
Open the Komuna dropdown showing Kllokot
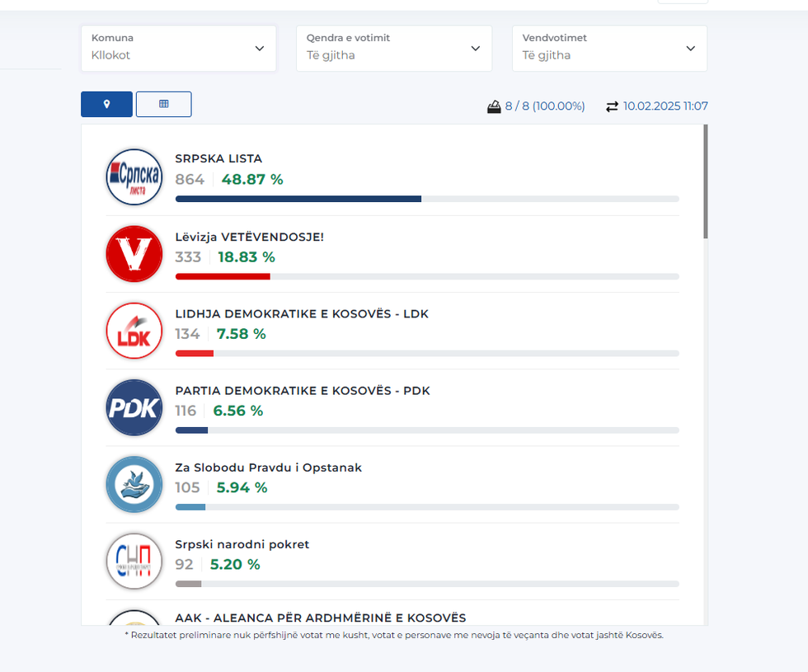coord(178,48)
